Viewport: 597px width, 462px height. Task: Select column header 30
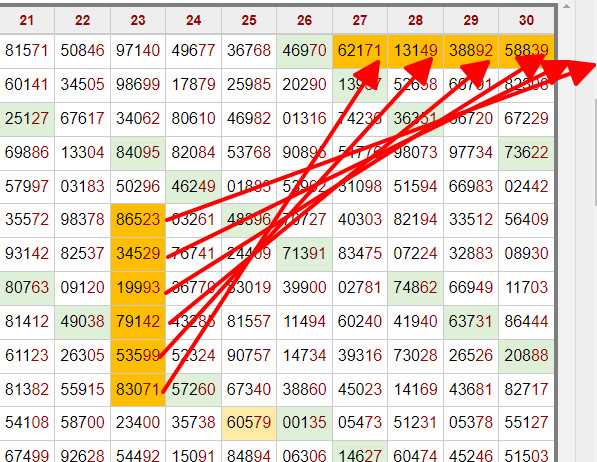point(526,20)
